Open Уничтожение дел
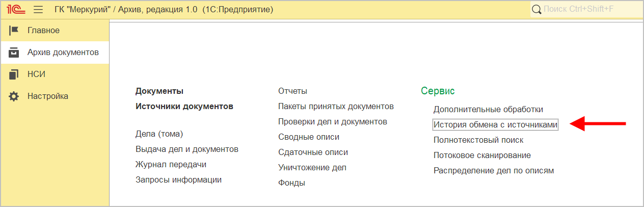The image size is (644, 207). pyautogui.click(x=312, y=168)
